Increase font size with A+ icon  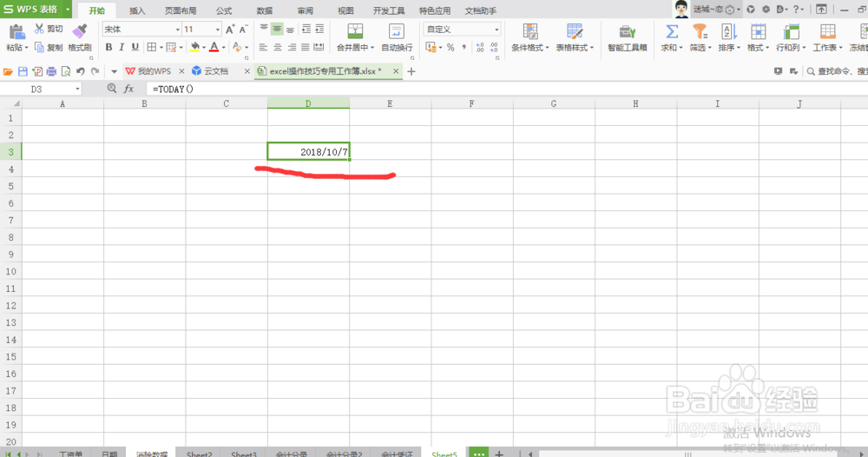coord(230,30)
